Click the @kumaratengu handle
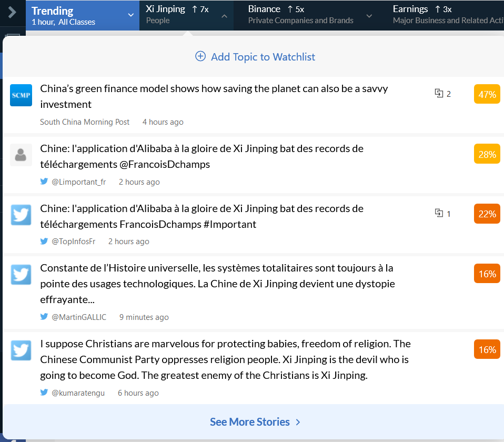The image size is (504, 442). pyautogui.click(x=78, y=393)
